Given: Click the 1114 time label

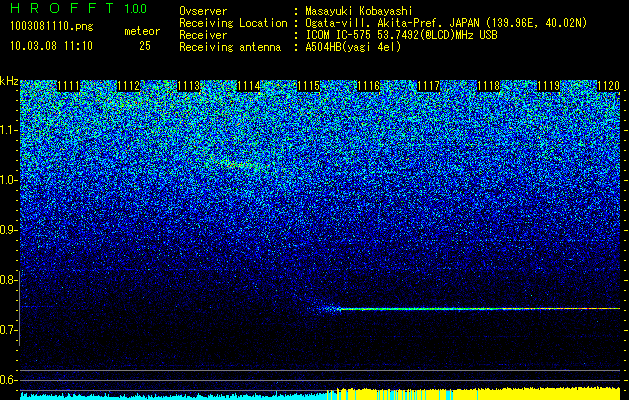Looking at the screenshot, I should coord(249,86).
